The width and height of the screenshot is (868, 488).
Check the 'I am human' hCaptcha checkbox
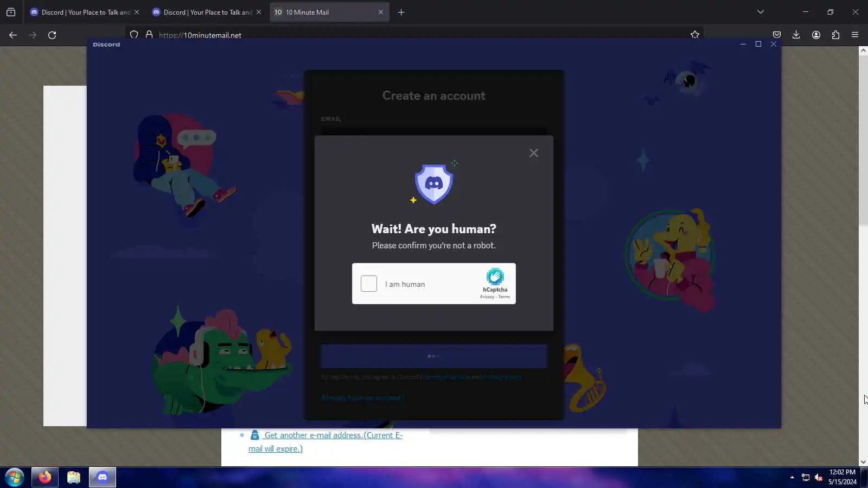point(369,284)
